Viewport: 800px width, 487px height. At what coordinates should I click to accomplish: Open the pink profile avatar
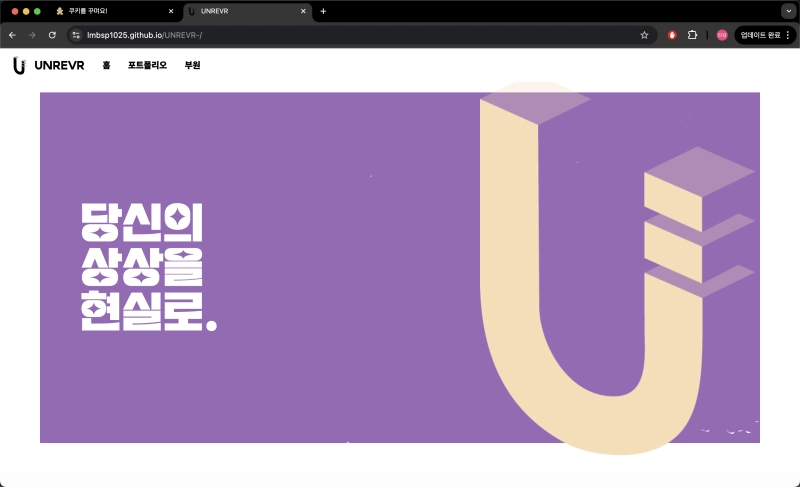[722, 35]
